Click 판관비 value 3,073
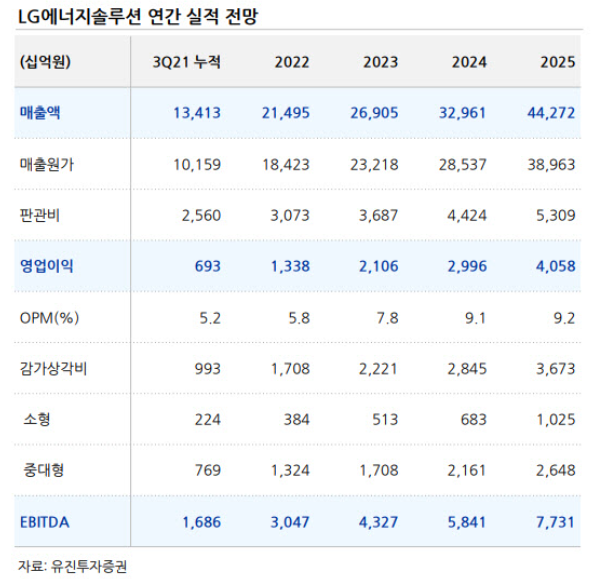This screenshot has width=602, height=579. 290,216
